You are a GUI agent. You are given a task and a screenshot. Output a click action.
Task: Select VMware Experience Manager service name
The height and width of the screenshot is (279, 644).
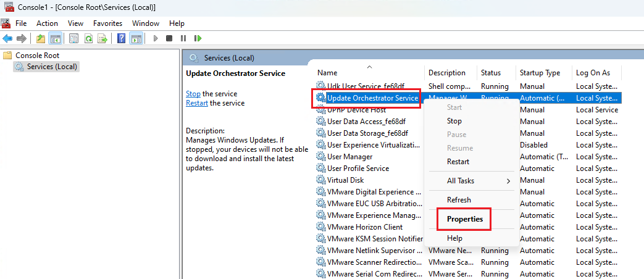pyautogui.click(x=374, y=215)
